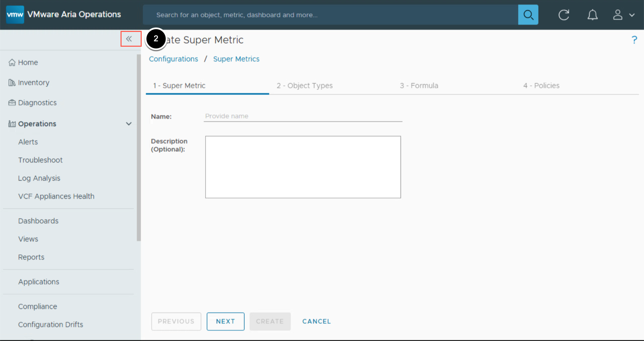The image size is (644, 341).
Task: Select the 4 - Policies step
Action: (x=541, y=86)
